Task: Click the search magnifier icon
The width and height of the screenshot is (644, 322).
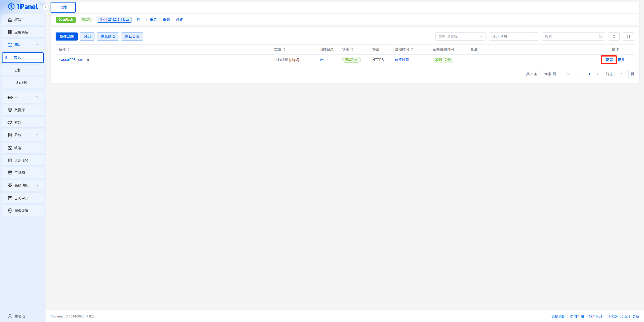Action: coord(600,37)
